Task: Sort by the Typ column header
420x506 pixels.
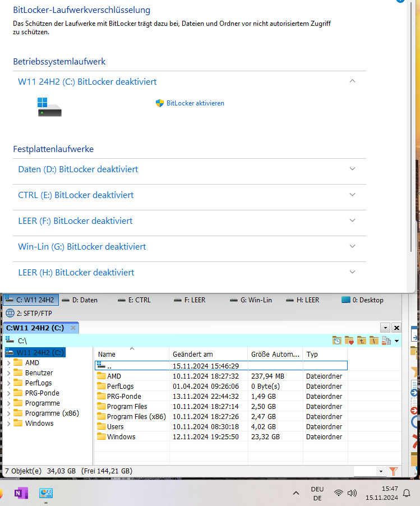Action: tap(325, 354)
